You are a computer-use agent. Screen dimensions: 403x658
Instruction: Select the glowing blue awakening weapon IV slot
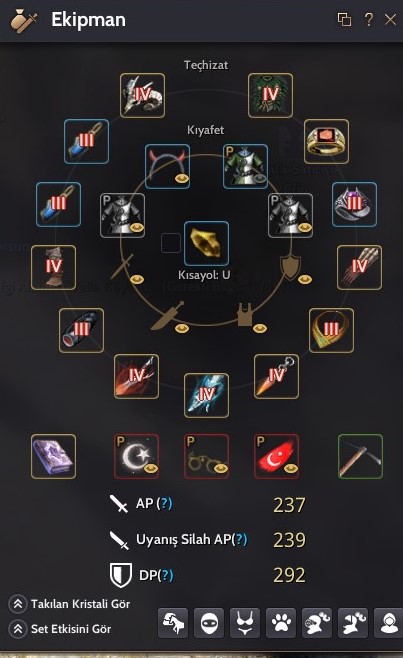point(207,395)
